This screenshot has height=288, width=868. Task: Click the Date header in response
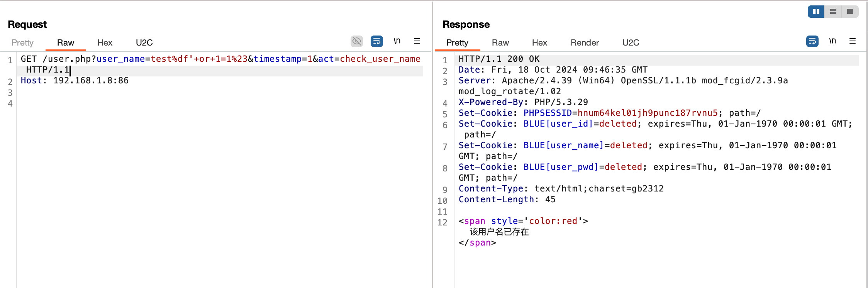coord(553,69)
